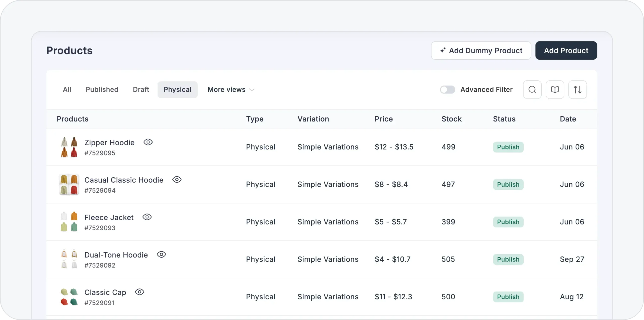Image resolution: width=644 pixels, height=320 pixels.
Task: Click sparkle icon in Add Dummy Product
Action: click(x=442, y=50)
